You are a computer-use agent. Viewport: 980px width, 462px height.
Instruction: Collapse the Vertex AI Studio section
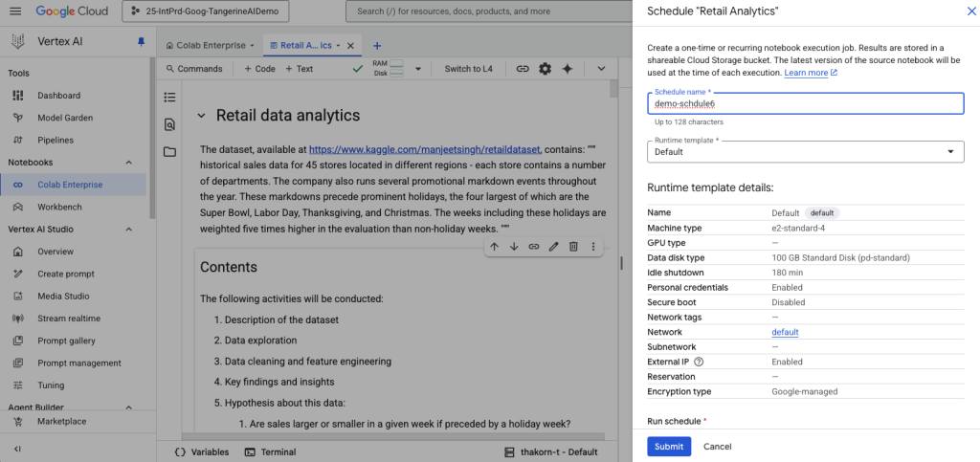[x=129, y=230]
